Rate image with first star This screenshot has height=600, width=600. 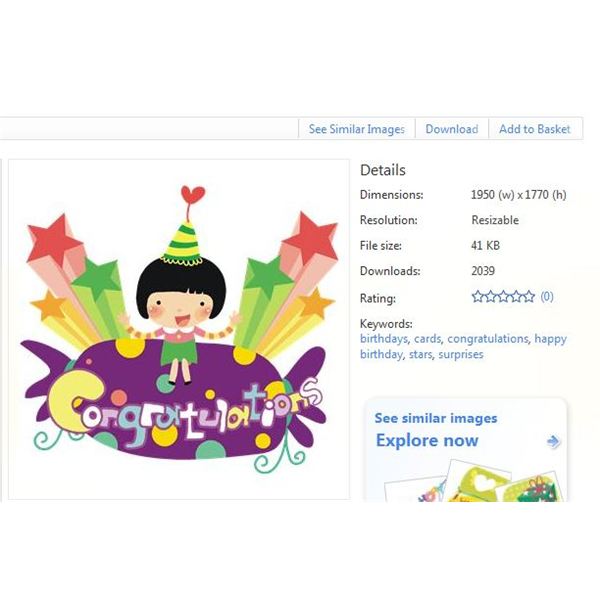(x=478, y=297)
